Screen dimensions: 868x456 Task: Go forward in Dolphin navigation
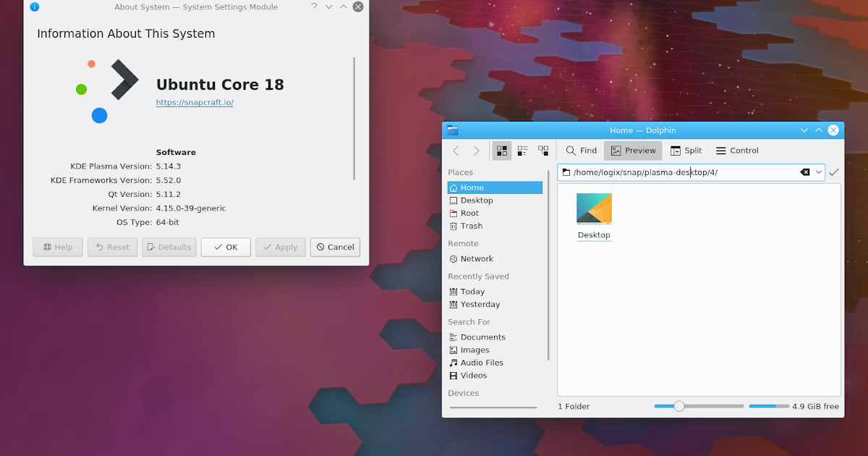[476, 151]
